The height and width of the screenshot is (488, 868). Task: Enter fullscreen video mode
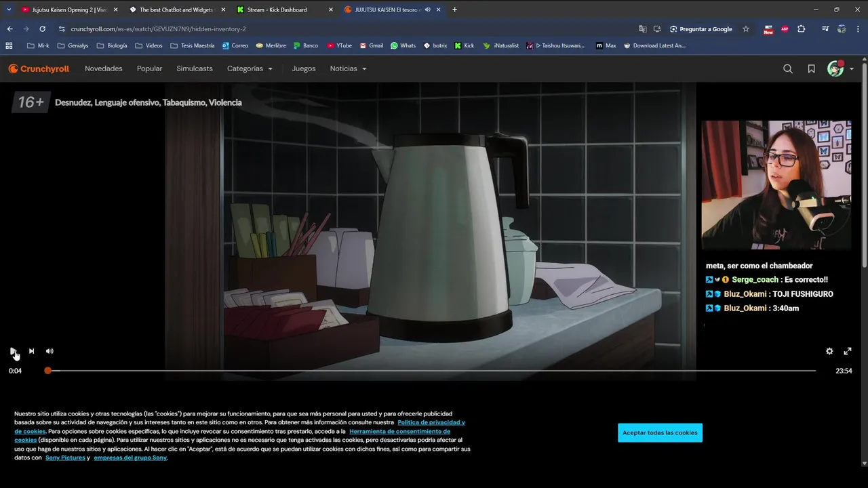pyautogui.click(x=848, y=351)
